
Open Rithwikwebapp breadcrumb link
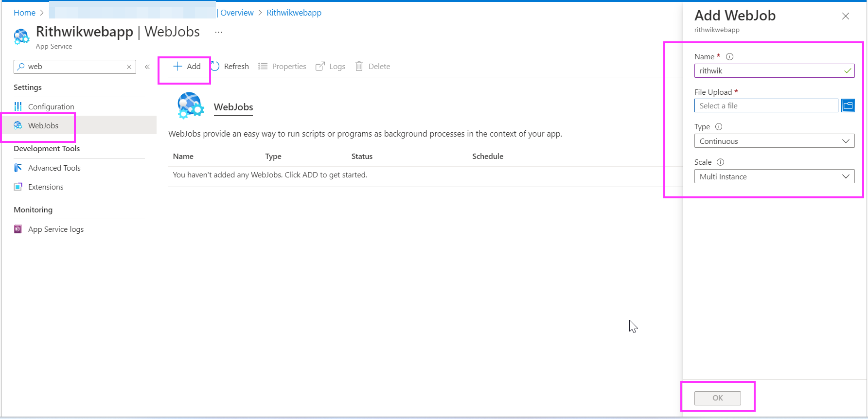pos(294,13)
